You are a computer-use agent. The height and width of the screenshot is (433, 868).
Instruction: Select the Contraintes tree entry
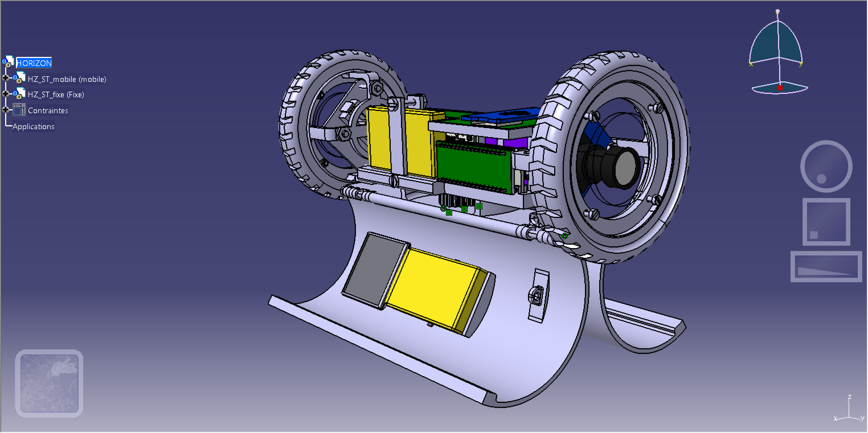click(48, 111)
